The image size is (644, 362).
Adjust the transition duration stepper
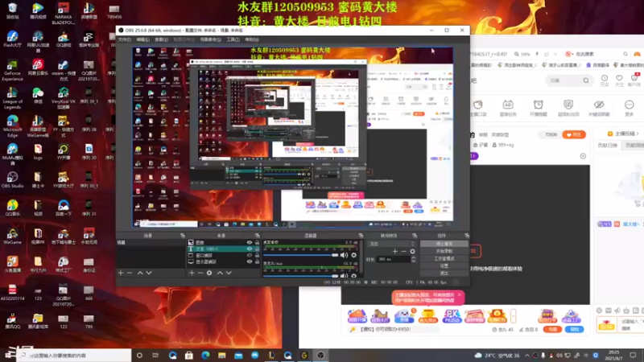click(414, 259)
